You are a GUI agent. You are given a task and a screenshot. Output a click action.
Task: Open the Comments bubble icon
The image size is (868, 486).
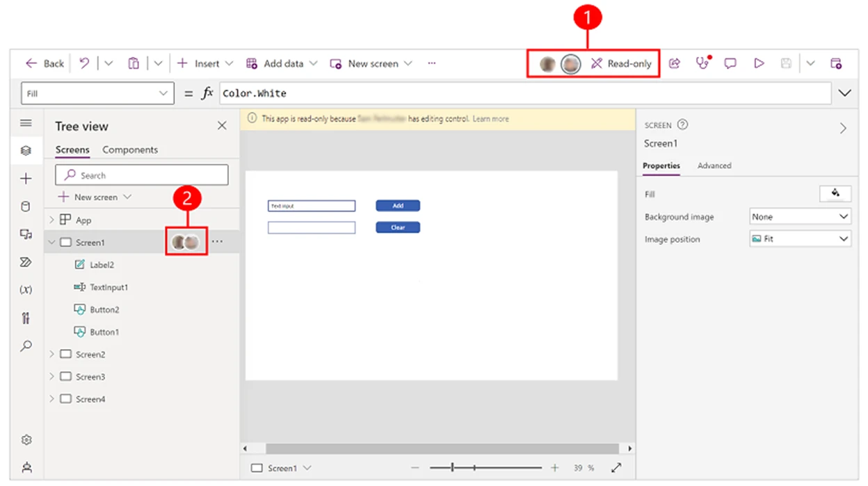coord(730,63)
